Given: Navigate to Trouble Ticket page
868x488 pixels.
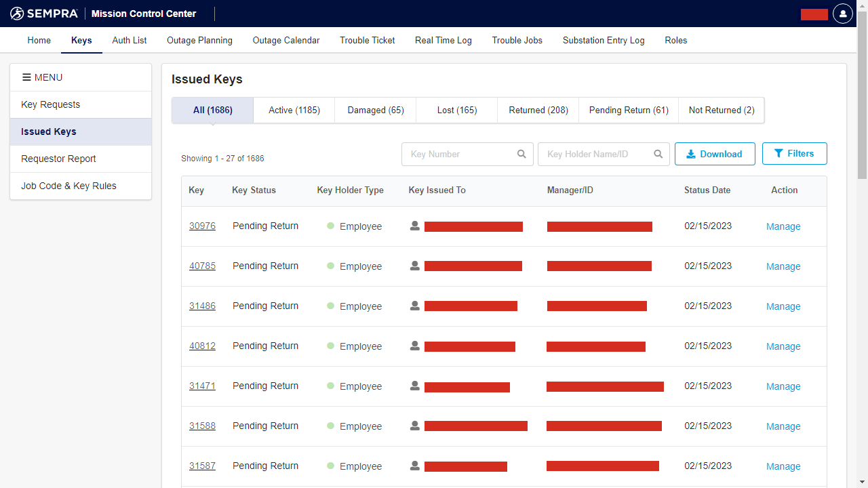Looking at the screenshot, I should point(367,40).
